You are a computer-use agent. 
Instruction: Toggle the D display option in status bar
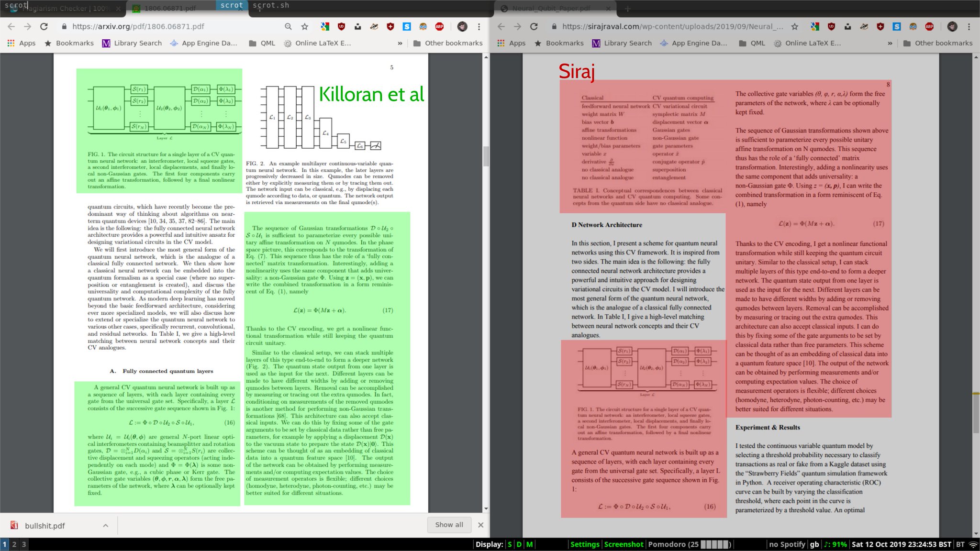pos(519,544)
